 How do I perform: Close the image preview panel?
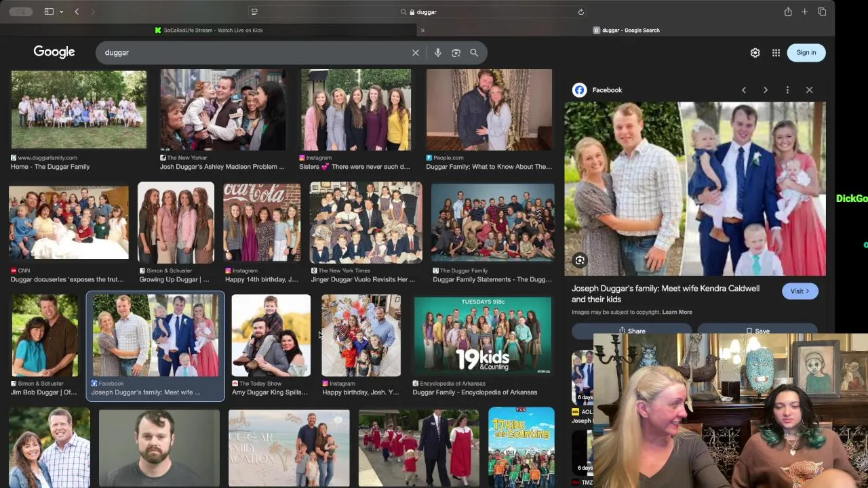809,89
